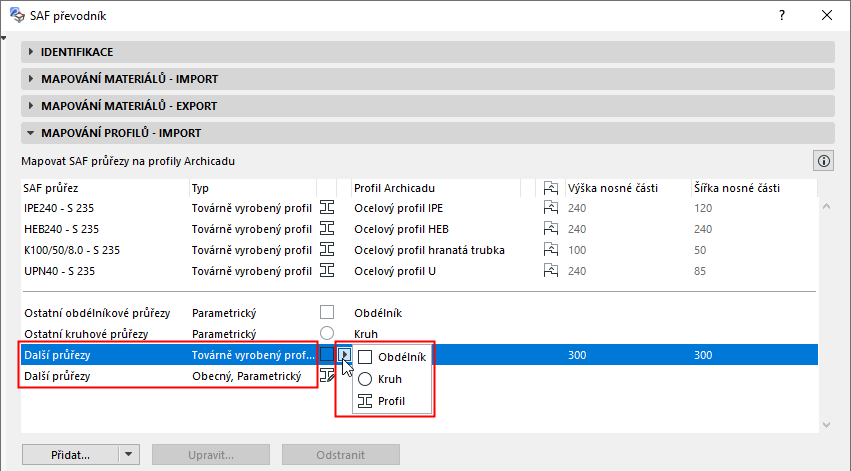Click the profile icon in the K100/50/8.0 row

(327, 250)
